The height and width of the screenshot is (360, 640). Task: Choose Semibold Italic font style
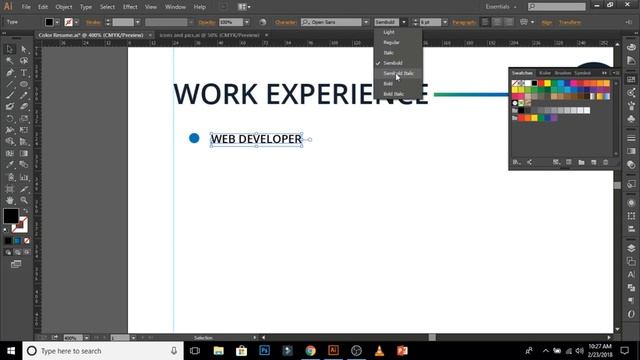click(398, 73)
